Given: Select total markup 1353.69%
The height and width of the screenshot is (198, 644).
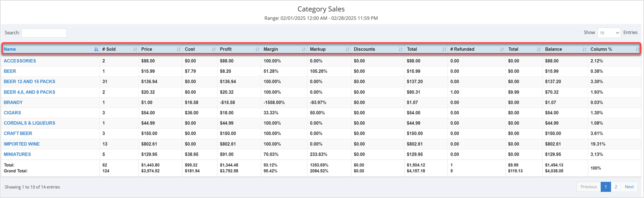Looking at the screenshot, I should [x=319, y=165].
